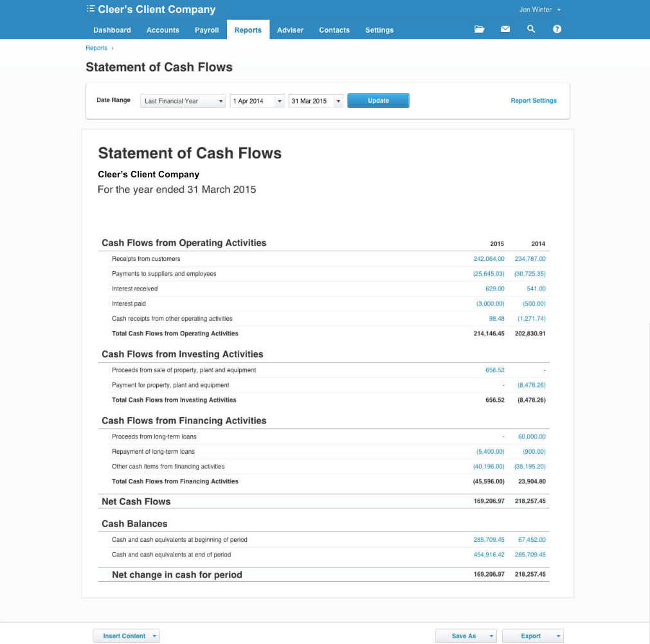Click the Net Cash Flows row label

(x=136, y=501)
